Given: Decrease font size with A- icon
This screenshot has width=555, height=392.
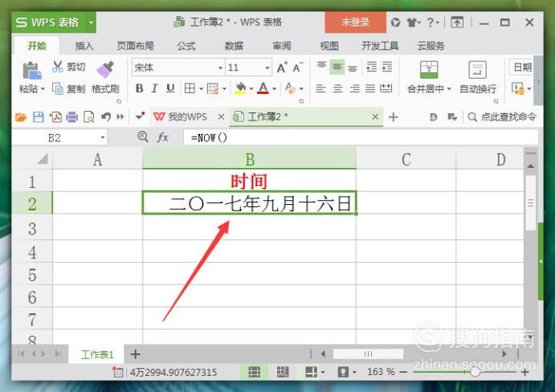Looking at the screenshot, I should pos(297,67).
